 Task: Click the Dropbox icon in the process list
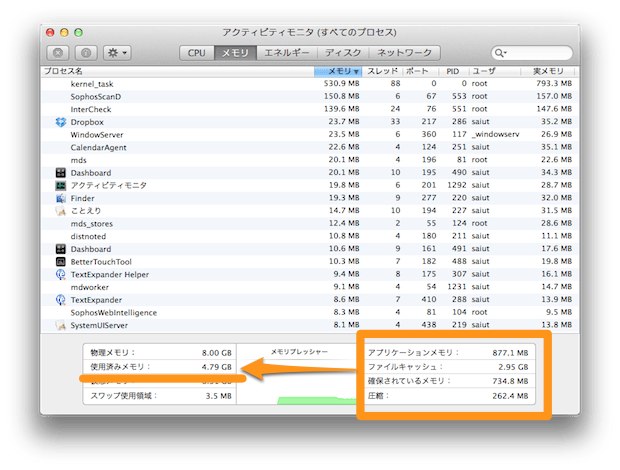click(x=61, y=122)
